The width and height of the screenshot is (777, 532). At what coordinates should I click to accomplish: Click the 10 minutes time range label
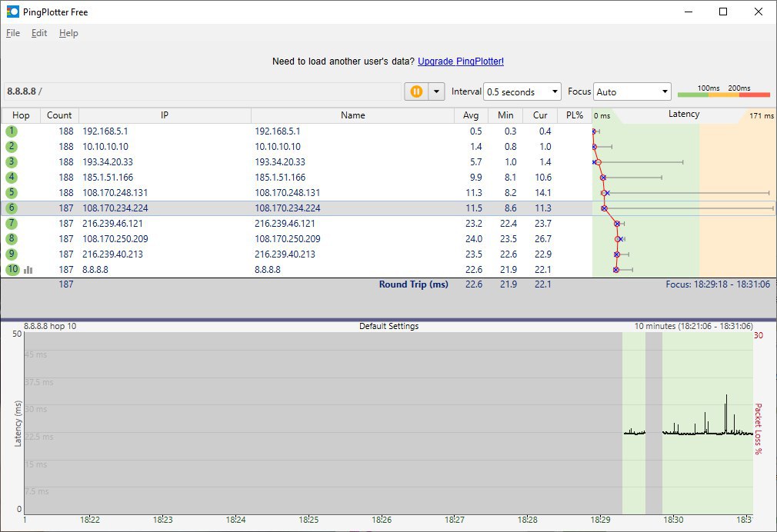694,326
